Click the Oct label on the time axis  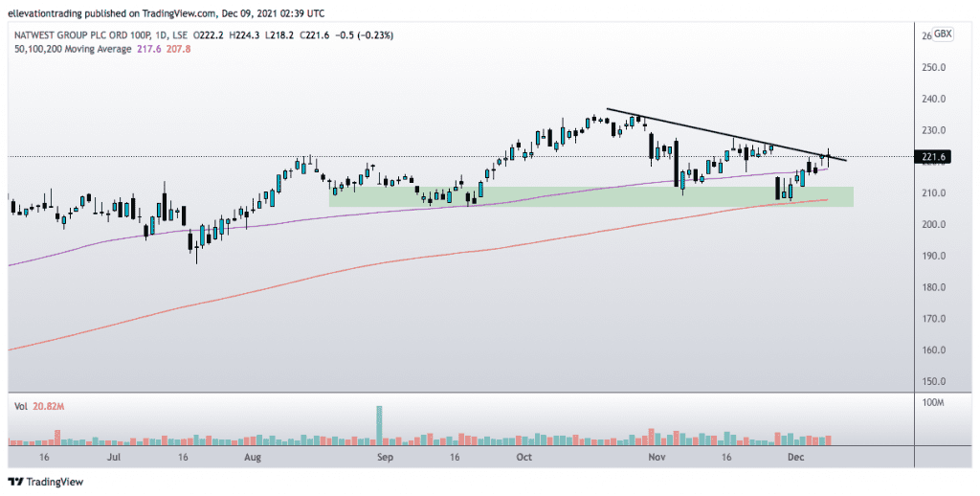(523, 458)
